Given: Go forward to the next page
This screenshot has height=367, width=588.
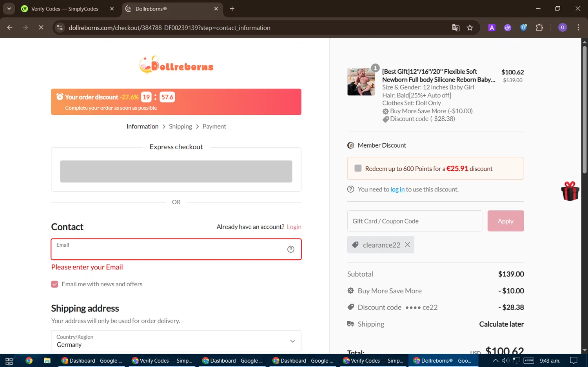Looking at the screenshot, I should point(25,27).
